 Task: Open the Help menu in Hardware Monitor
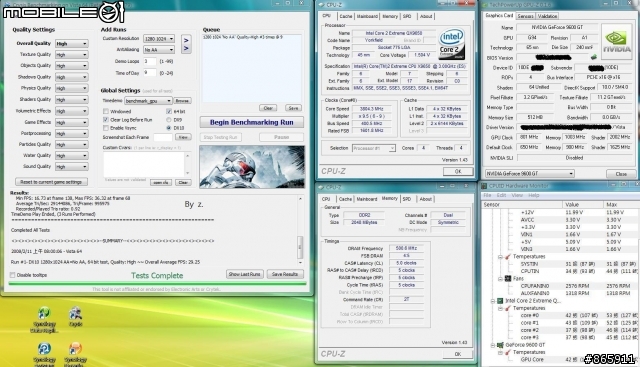point(533,196)
